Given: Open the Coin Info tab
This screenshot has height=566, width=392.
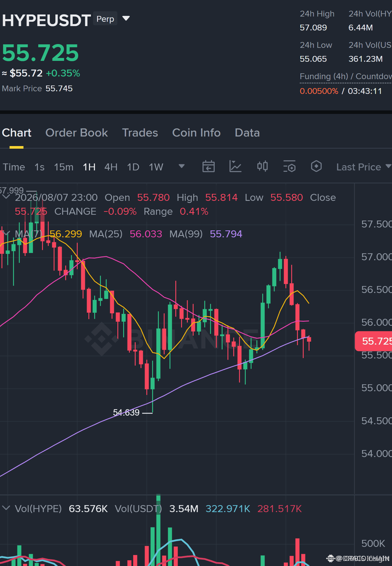Looking at the screenshot, I should coord(196,133).
